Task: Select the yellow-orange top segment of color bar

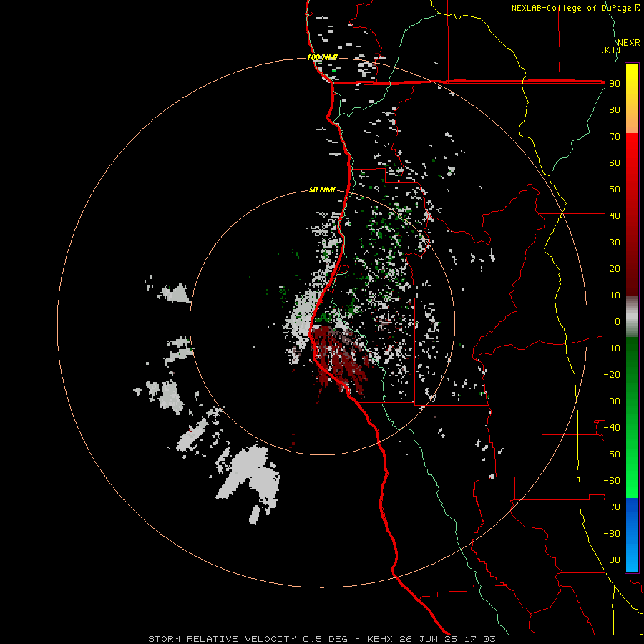Action: click(x=632, y=99)
